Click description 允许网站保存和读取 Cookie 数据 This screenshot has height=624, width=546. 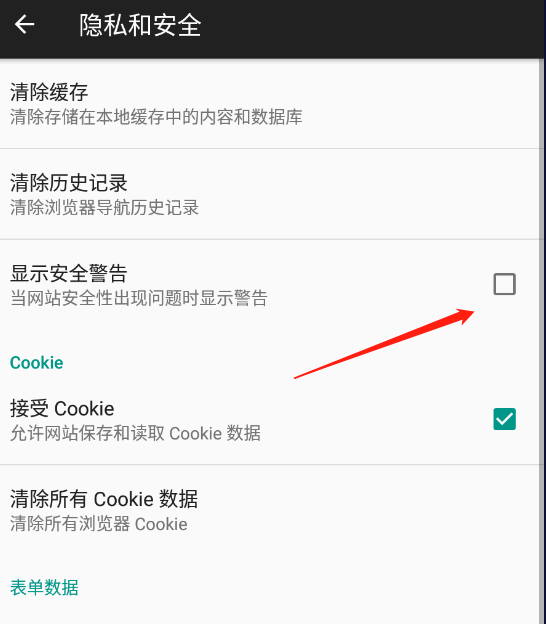[135, 433]
